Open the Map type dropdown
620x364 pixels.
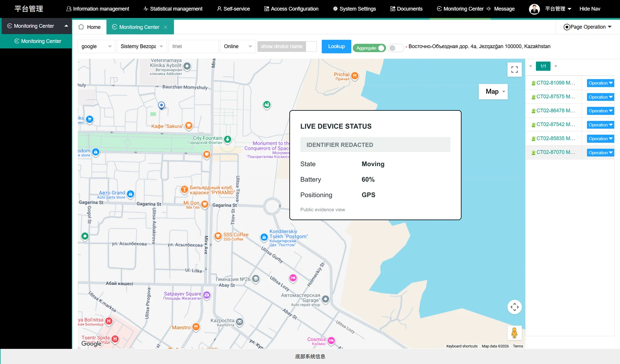coord(493,92)
